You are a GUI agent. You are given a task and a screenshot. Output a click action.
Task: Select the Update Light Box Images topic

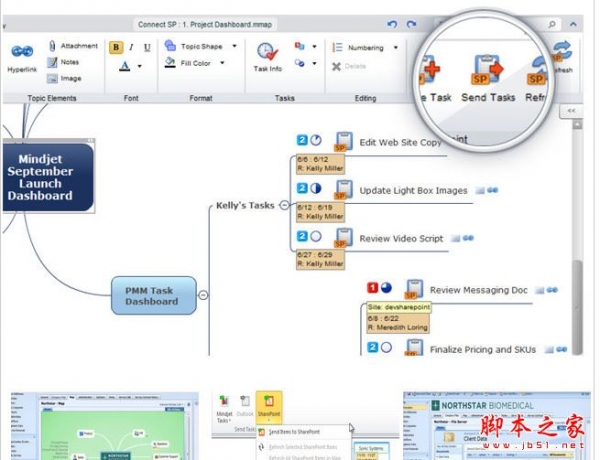(413, 191)
